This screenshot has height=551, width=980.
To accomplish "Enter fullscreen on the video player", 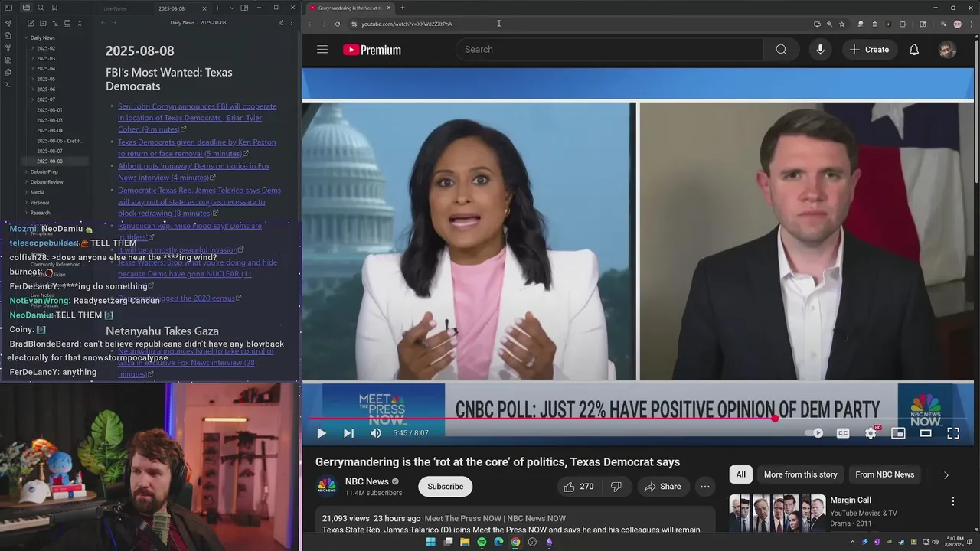I will tap(953, 433).
